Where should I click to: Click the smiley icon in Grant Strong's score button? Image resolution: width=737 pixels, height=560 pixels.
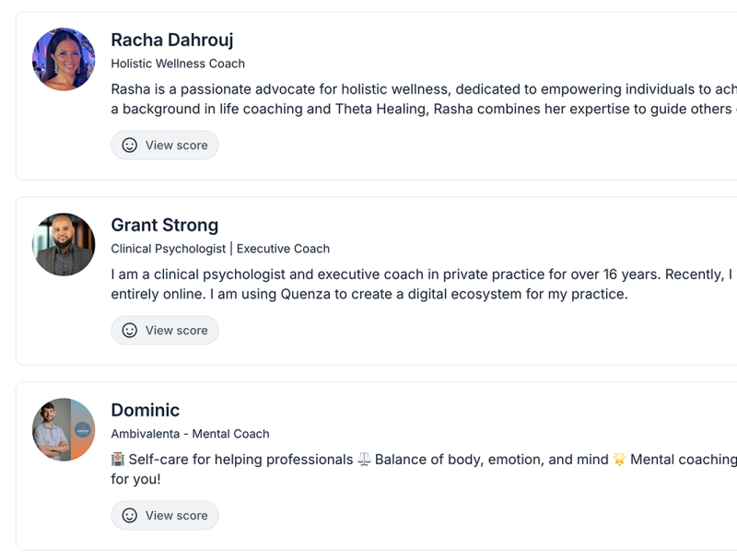pos(130,331)
